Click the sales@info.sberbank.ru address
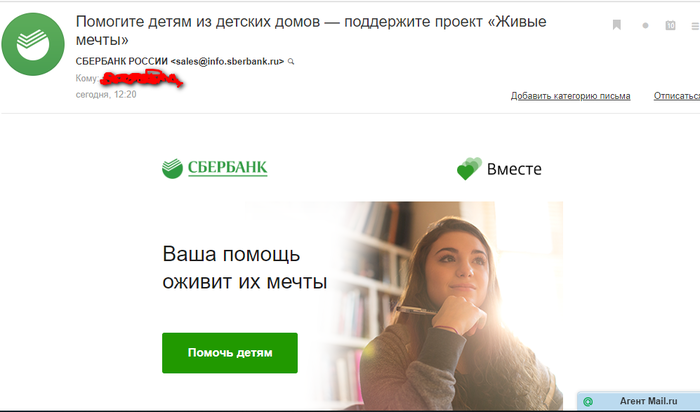700x412 pixels. tap(227, 62)
